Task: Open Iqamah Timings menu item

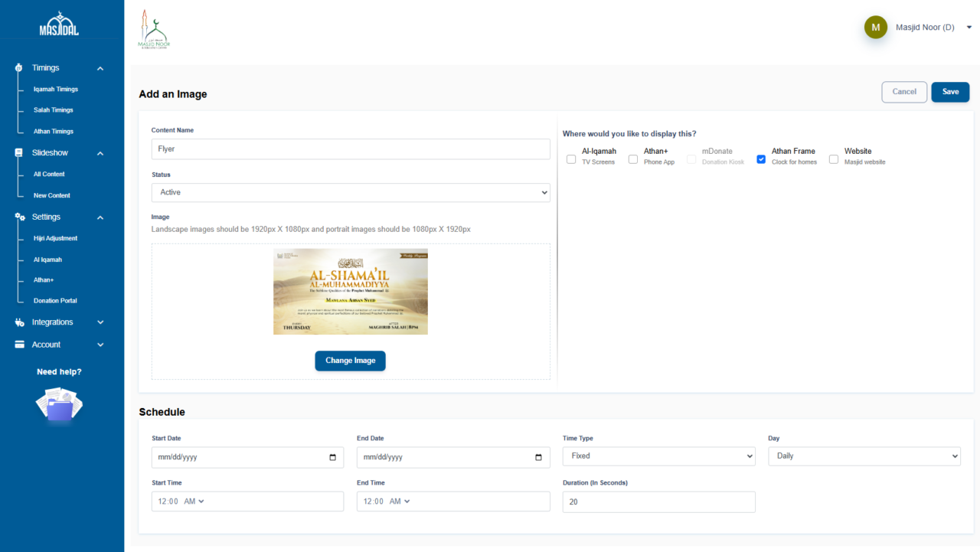Action: pyautogui.click(x=55, y=90)
